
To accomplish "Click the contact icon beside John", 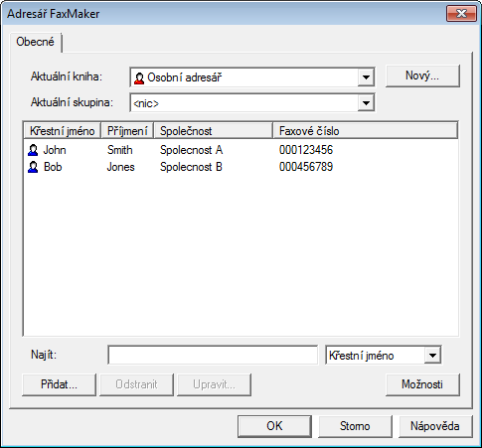I will 33,150.
